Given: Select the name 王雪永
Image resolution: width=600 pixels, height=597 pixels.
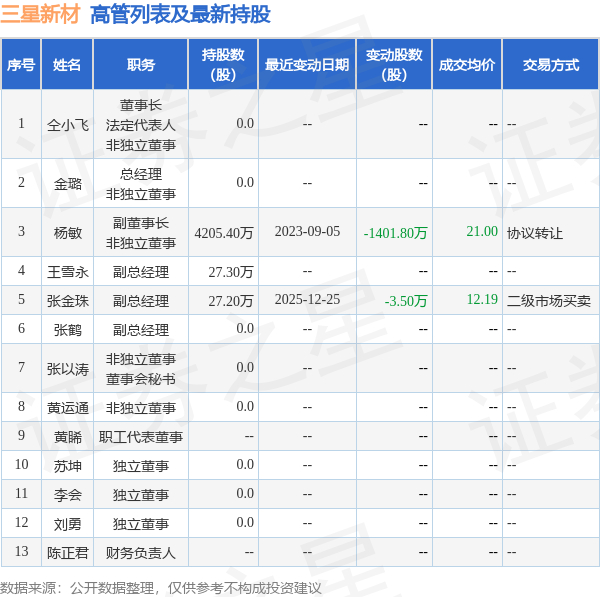Looking at the screenshot, I should point(68,272).
